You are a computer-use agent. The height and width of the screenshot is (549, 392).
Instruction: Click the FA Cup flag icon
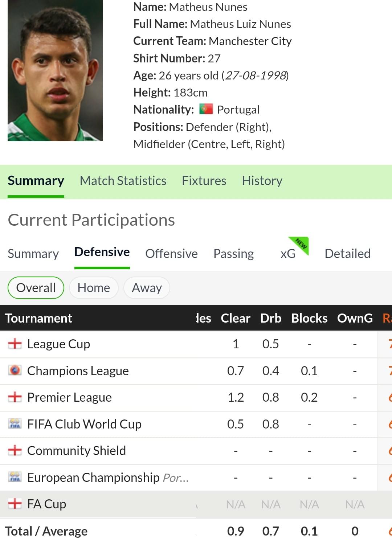point(15,504)
